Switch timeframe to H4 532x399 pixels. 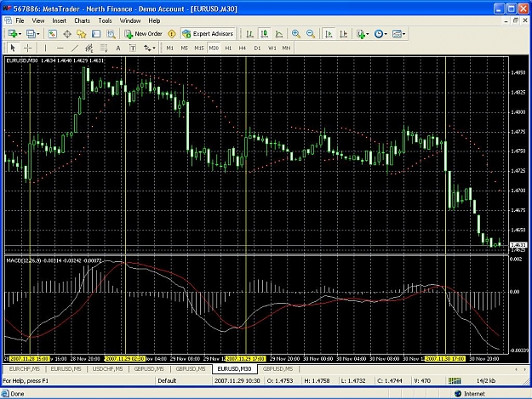pos(243,48)
